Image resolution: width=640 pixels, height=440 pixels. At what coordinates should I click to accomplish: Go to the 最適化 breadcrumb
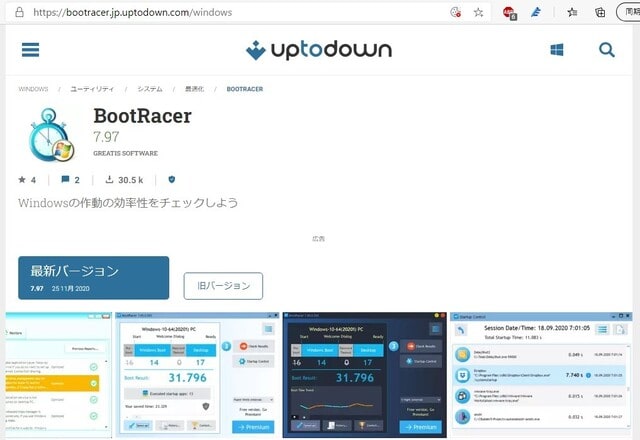pos(194,89)
